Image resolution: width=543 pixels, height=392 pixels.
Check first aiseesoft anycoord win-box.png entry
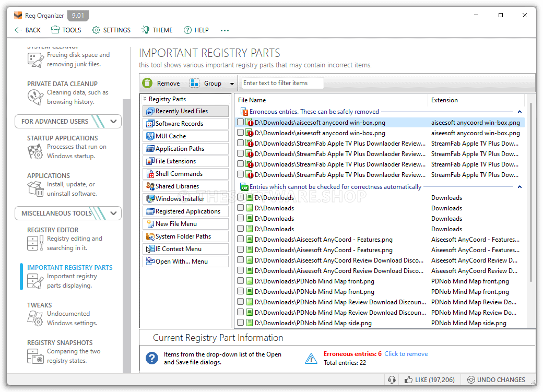click(240, 122)
